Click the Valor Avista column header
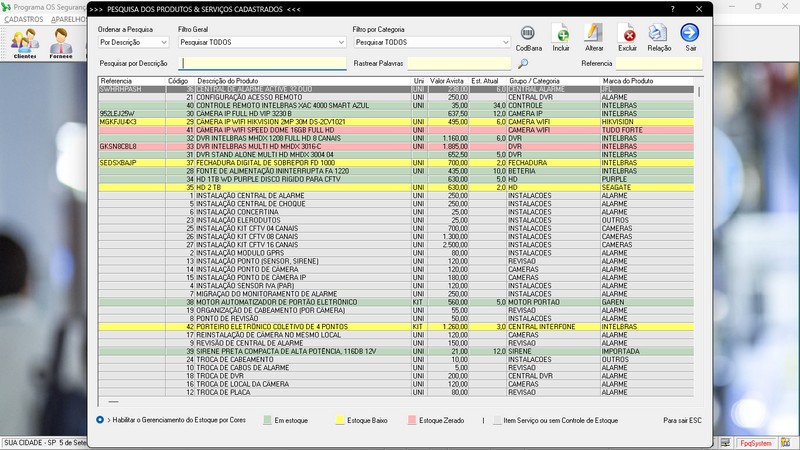This screenshot has height=450, width=800. 448,81
